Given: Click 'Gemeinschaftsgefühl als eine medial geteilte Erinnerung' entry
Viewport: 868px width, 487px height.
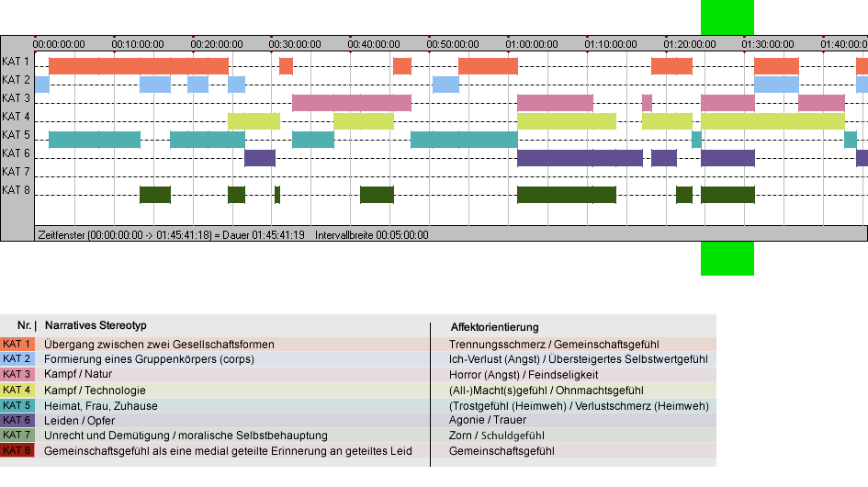Looking at the screenshot, I should click(228, 451).
